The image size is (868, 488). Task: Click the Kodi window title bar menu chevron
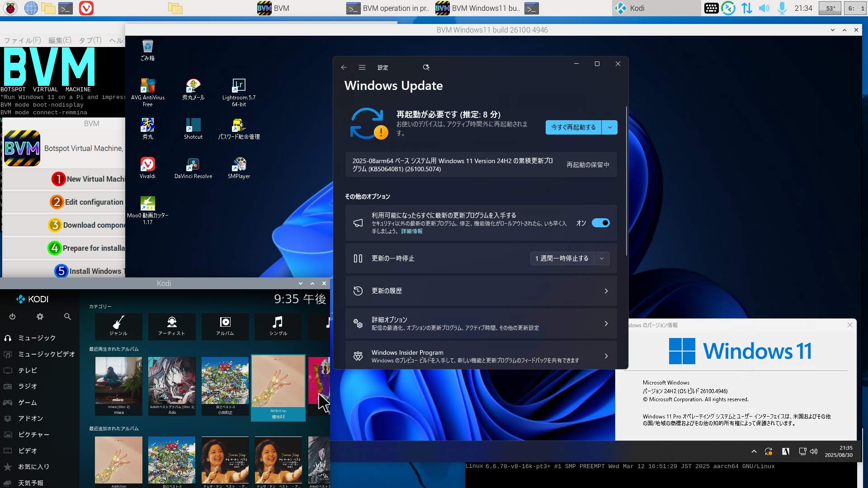pos(301,283)
